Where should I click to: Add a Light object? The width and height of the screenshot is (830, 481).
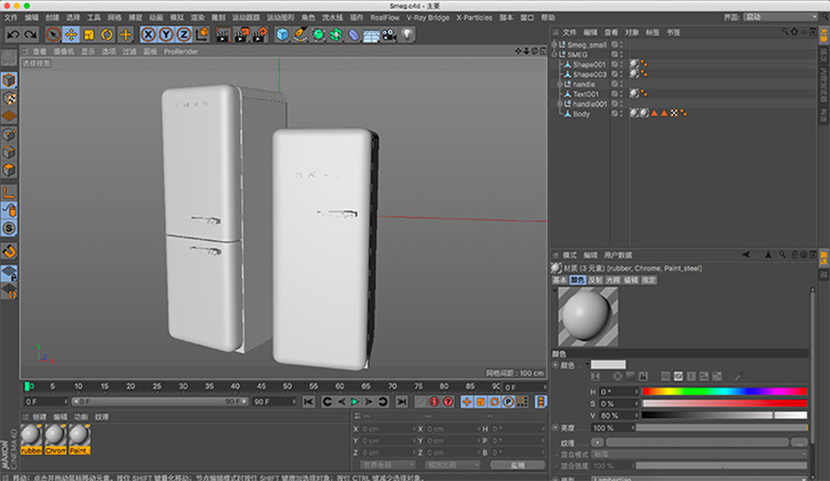click(x=407, y=35)
